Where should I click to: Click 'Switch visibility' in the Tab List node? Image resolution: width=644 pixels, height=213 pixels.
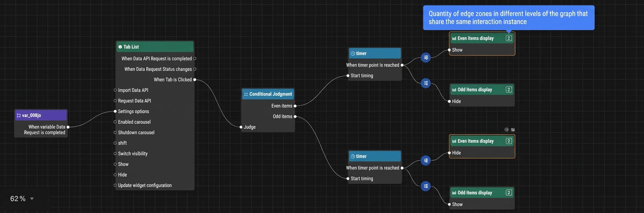[x=133, y=154]
